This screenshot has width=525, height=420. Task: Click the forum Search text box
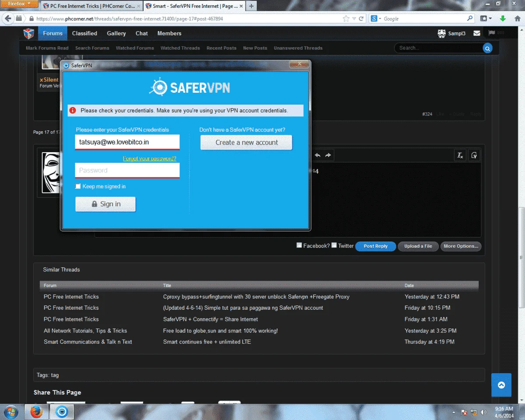pyautogui.click(x=439, y=48)
